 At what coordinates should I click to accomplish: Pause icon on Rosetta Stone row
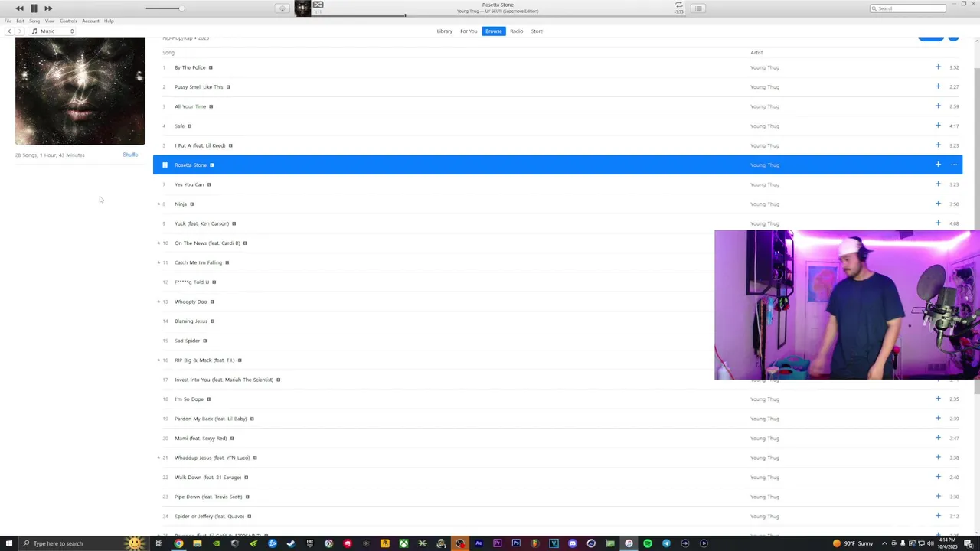[165, 165]
